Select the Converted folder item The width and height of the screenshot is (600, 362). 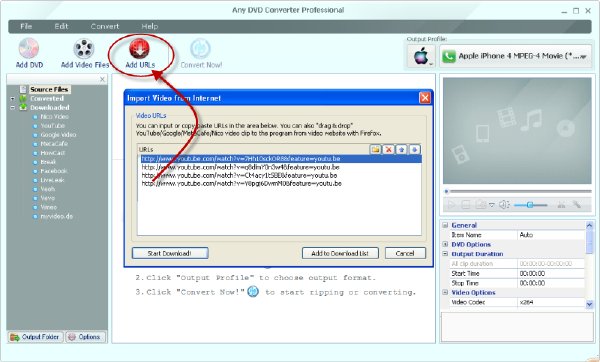[47, 98]
